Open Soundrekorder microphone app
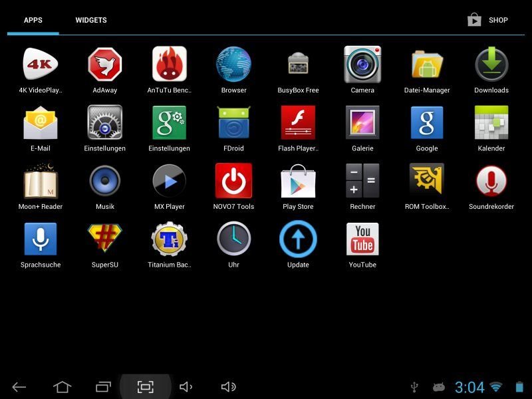The image size is (532, 399). 491,181
